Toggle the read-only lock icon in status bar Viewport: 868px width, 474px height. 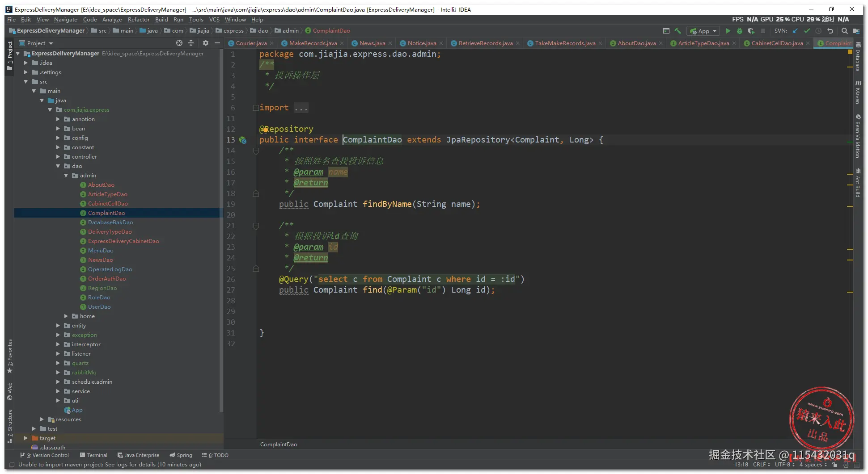[834, 465]
